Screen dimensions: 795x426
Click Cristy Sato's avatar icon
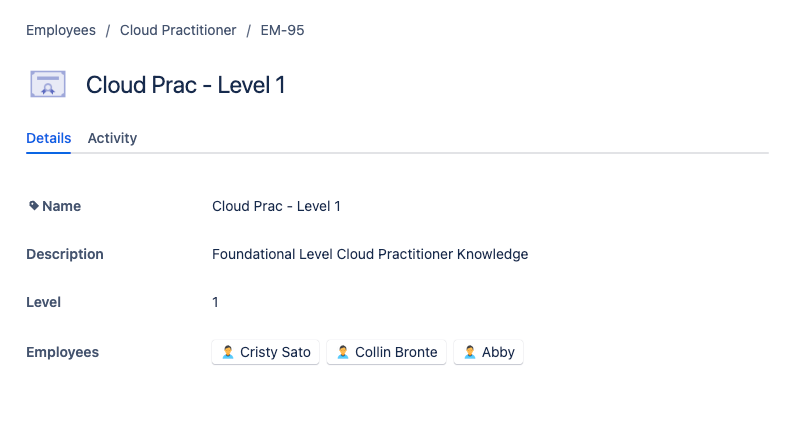(228, 352)
